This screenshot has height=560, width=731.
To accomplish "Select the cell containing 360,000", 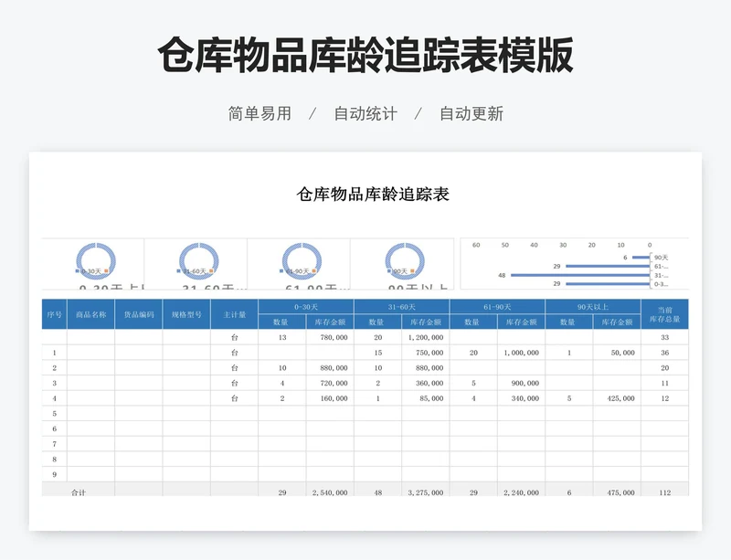I will [x=425, y=383].
